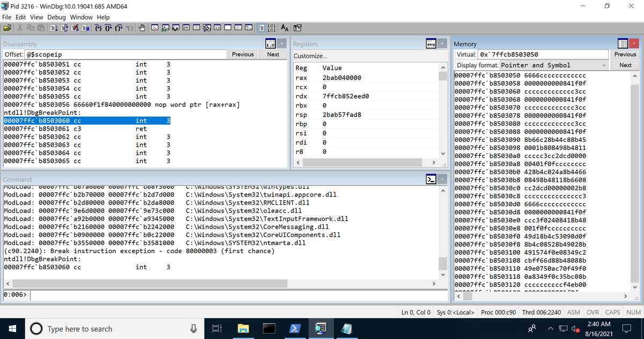
Task: Toggle Source mode on toolbar button
Action: pos(261,27)
